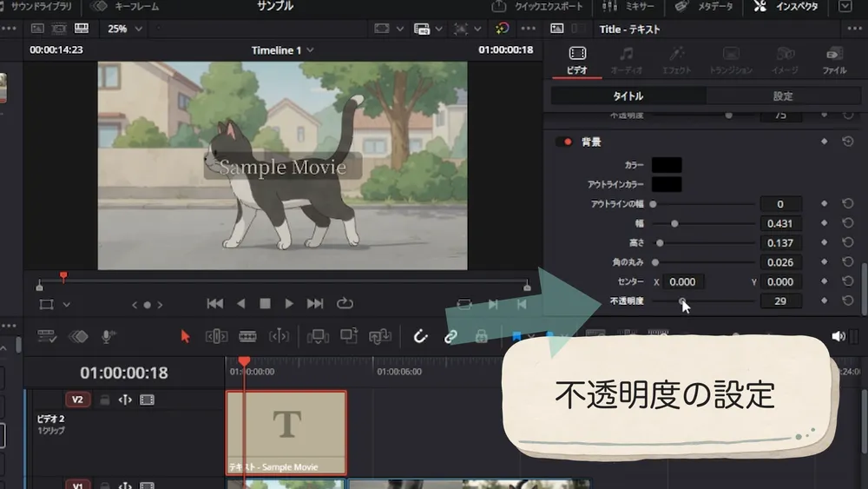Viewport: 868px width, 489px height.
Task: Open Timeline View Options icon
Action: 47,336
